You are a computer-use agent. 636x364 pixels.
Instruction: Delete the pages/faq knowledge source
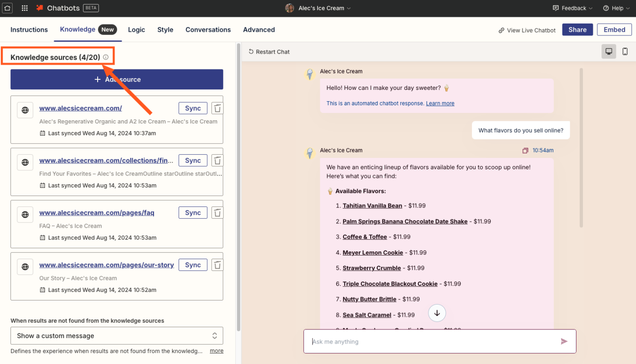218,213
